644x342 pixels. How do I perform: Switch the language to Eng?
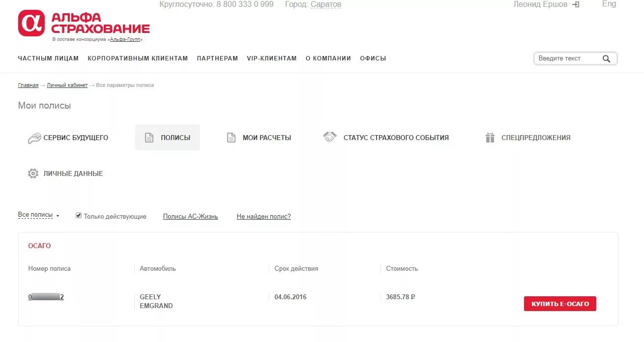pos(609,4)
